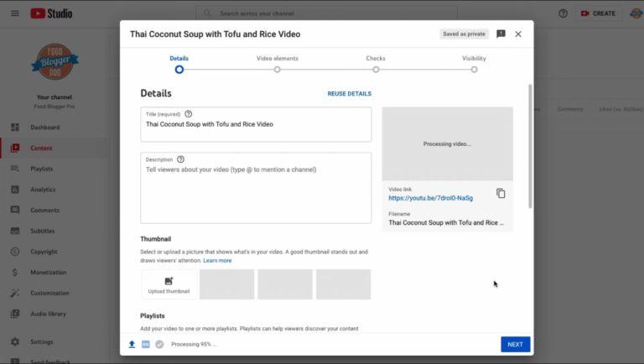Image resolution: width=644 pixels, height=364 pixels.
Task: Click the CREATE button
Action: 598,13
